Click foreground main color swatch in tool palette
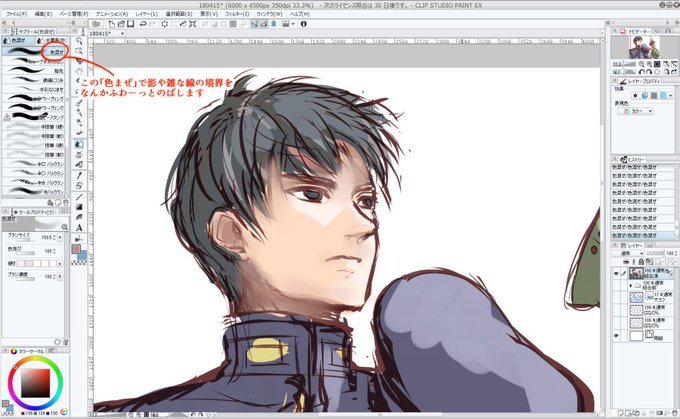 point(77,249)
